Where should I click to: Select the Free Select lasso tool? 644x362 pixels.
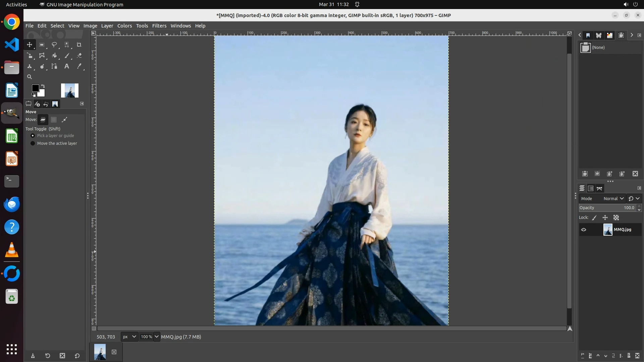point(54,45)
